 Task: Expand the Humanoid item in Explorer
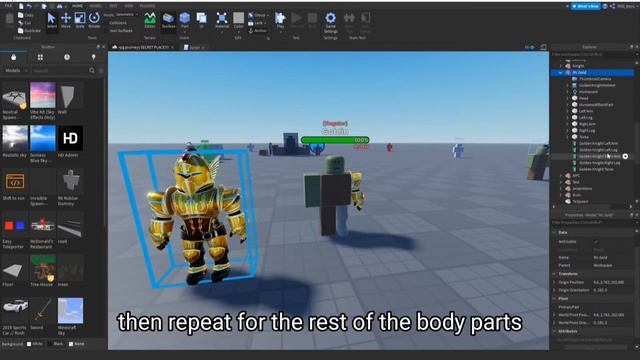click(567, 92)
